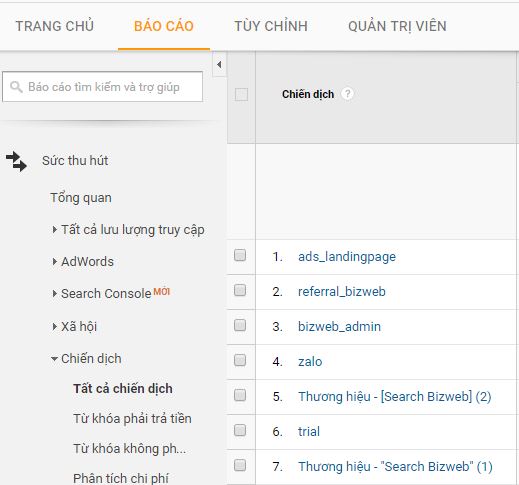Click the MỚI badge on Search Console
This screenshot has height=485, width=519.
pyautogui.click(x=162, y=292)
